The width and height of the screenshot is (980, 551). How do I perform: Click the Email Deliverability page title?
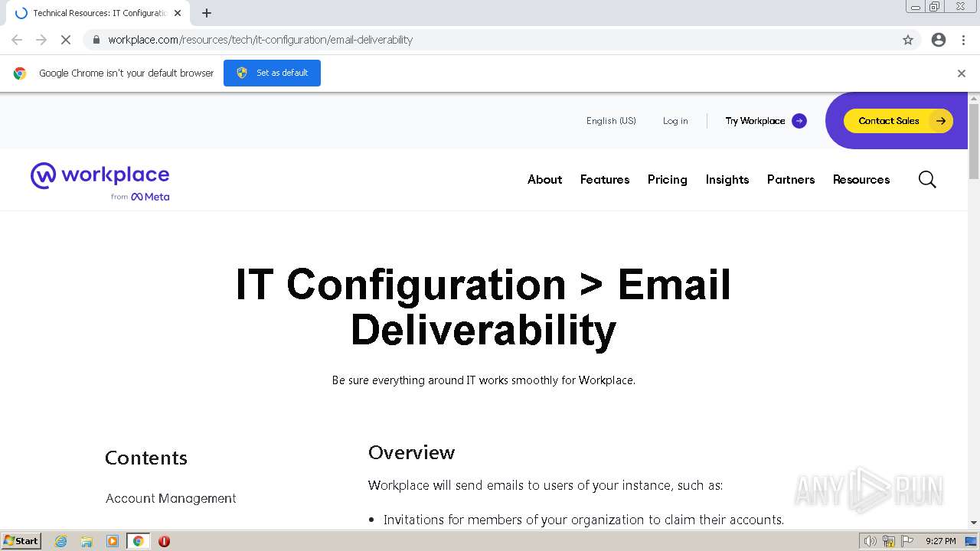coord(483,308)
